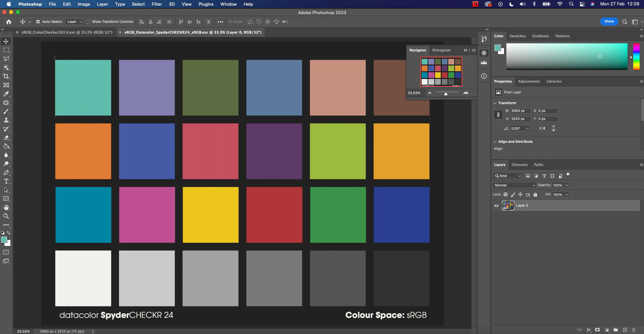The height and width of the screenshot is (334, 644).
Task: Create a new group folder icon
Action: pyautogui.click(x=615, y=330)
